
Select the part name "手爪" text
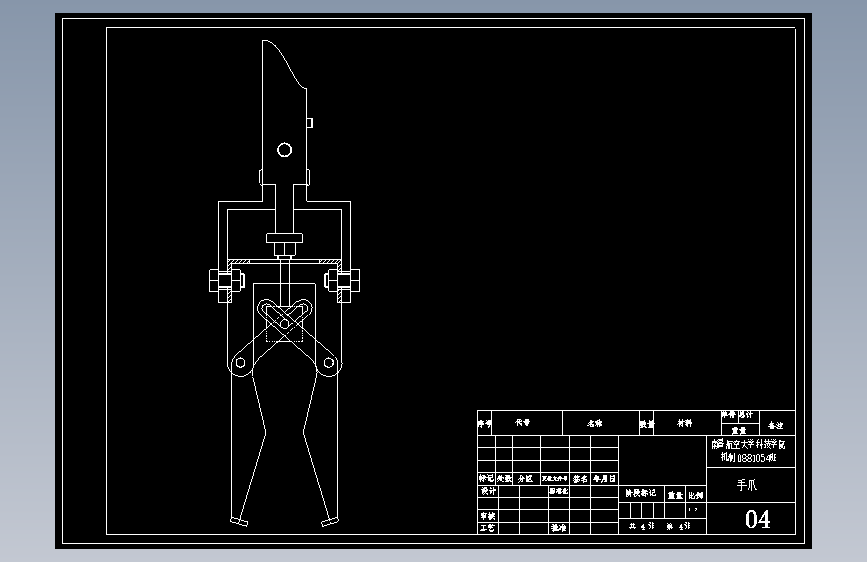746,485
